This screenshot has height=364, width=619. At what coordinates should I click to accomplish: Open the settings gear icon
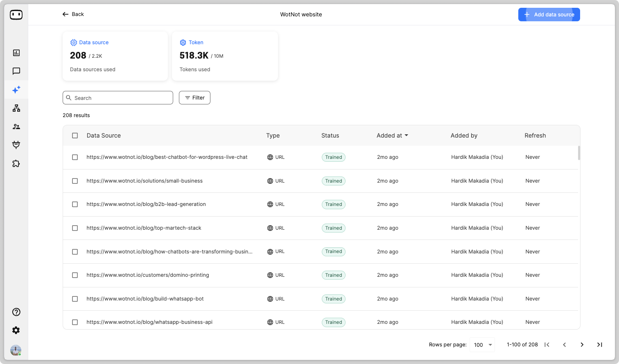coord(16,330)
